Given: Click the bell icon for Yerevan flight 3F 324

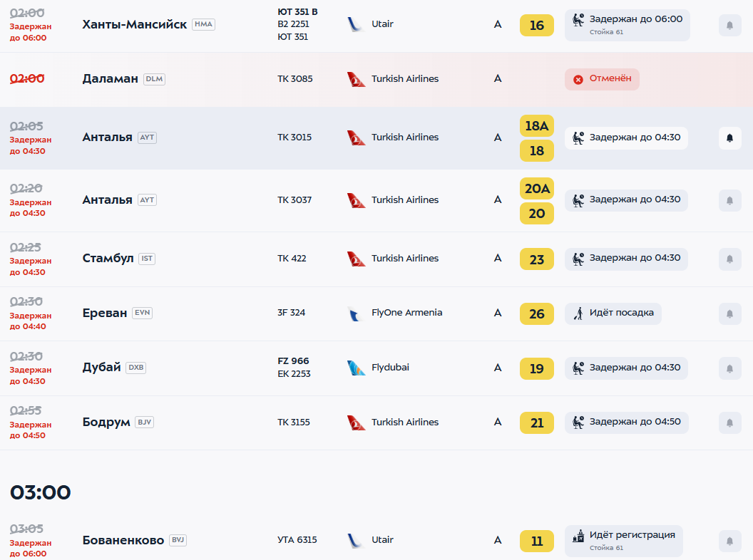Looking at the screenshot, I should pos(730,313).
